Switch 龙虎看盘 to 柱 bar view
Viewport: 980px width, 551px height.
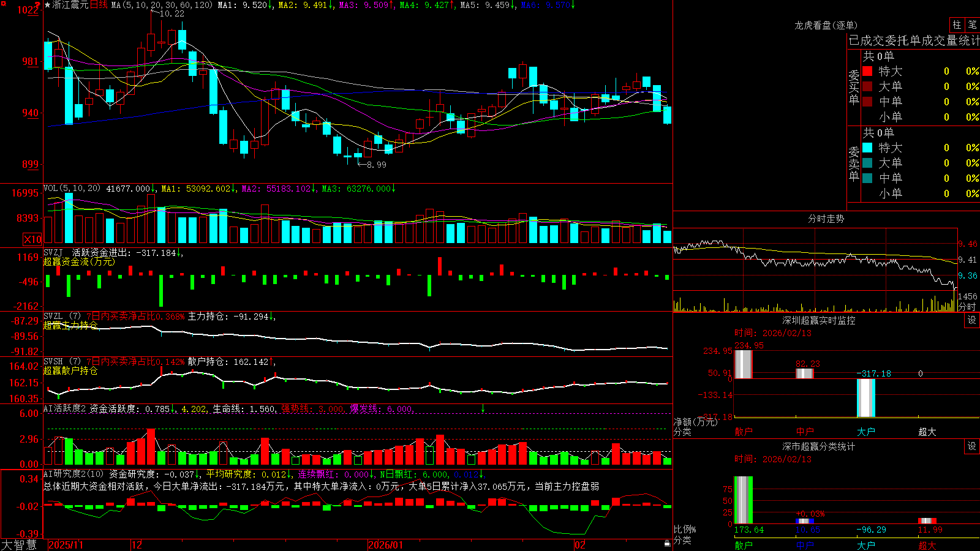point(957,24)
